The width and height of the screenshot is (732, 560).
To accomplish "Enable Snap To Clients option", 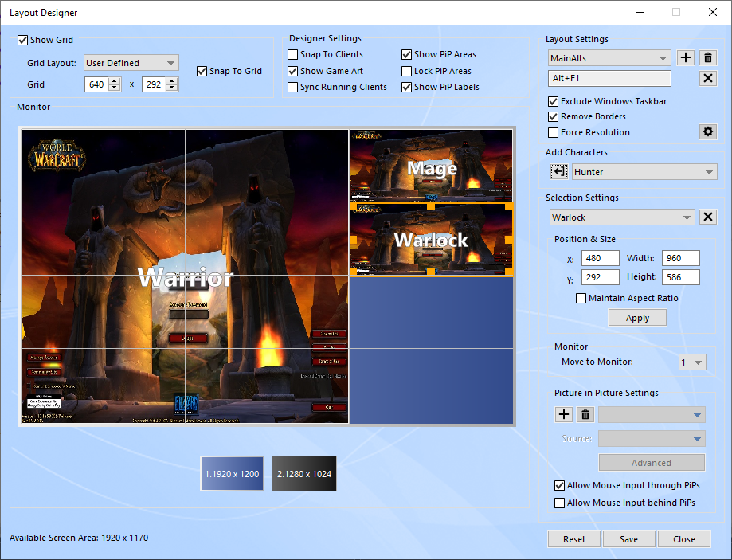I will click(x=293, y=55).
